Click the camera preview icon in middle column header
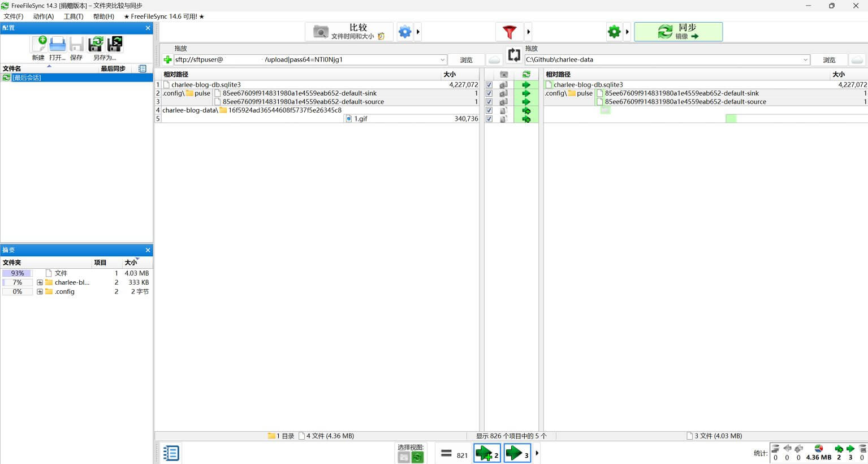 [503, 74]
